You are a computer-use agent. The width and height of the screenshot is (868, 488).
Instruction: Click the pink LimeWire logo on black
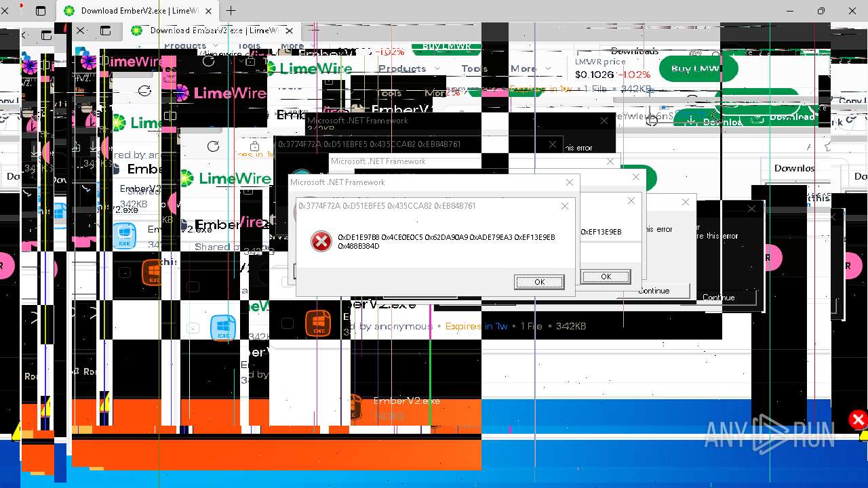point(220,94)
